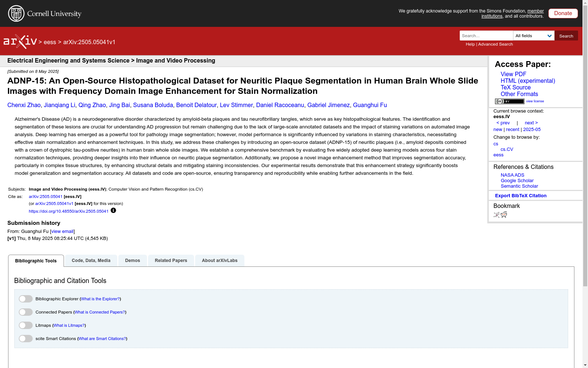Download the TeX Source
Image resolution: width=588 pixels, height=368 pixels.
pos(516,87)
